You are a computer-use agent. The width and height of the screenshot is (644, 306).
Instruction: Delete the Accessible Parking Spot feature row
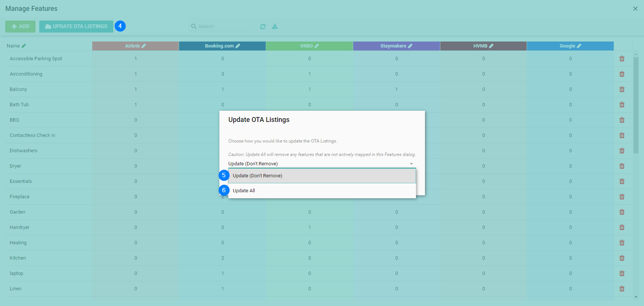[622, 59]
